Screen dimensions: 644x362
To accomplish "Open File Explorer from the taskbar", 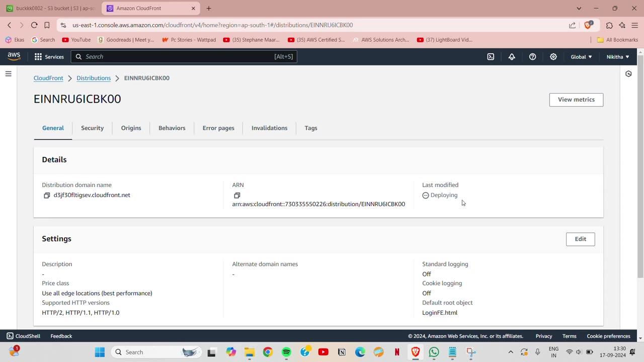I will coord(249,352).
